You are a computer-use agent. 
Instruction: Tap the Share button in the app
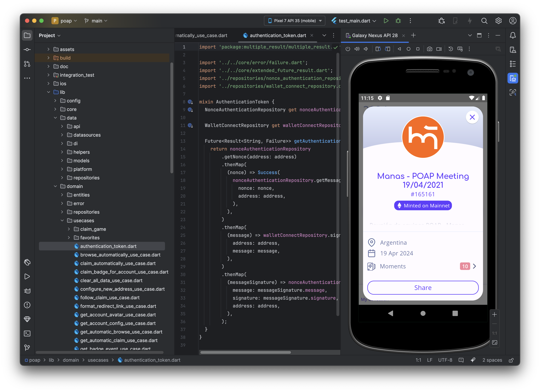click(x=423, y=287)
